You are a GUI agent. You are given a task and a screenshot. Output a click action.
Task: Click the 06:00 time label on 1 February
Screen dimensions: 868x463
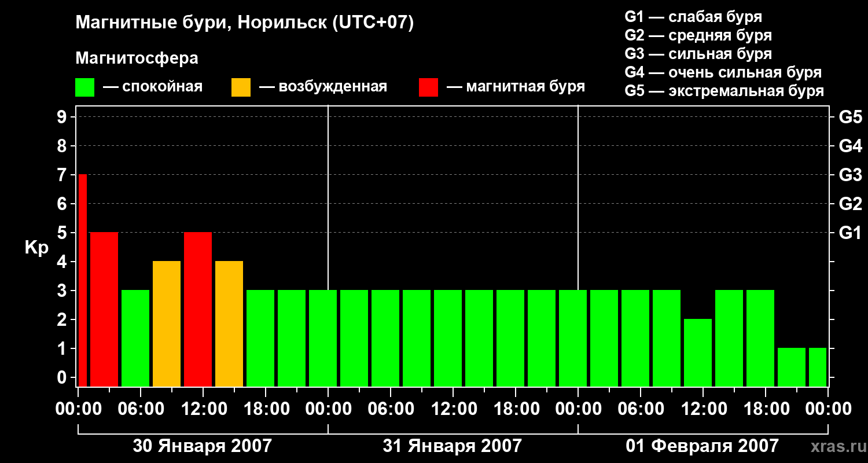[x=641, y=409]
